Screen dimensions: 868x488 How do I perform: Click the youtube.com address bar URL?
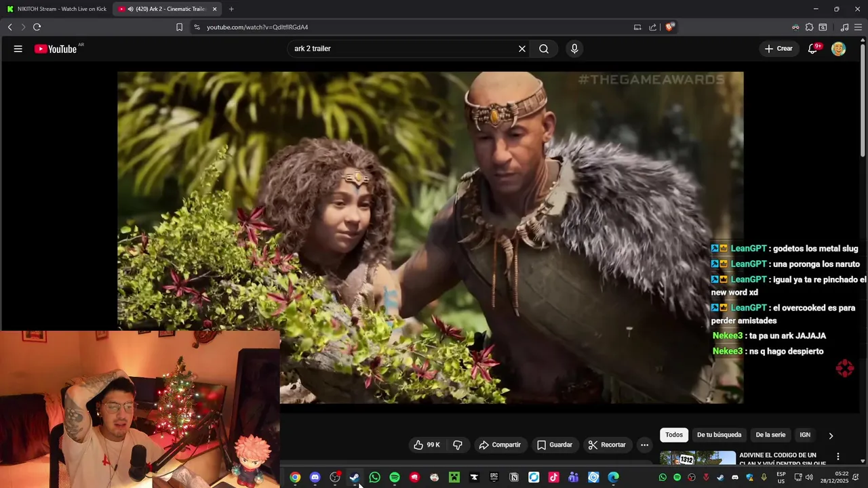coord(258,27)
